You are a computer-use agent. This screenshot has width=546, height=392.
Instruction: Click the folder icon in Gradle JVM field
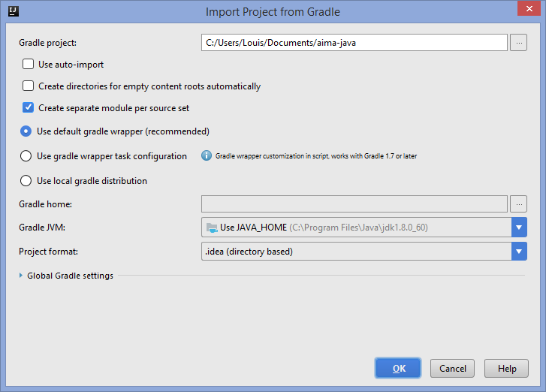211,228
